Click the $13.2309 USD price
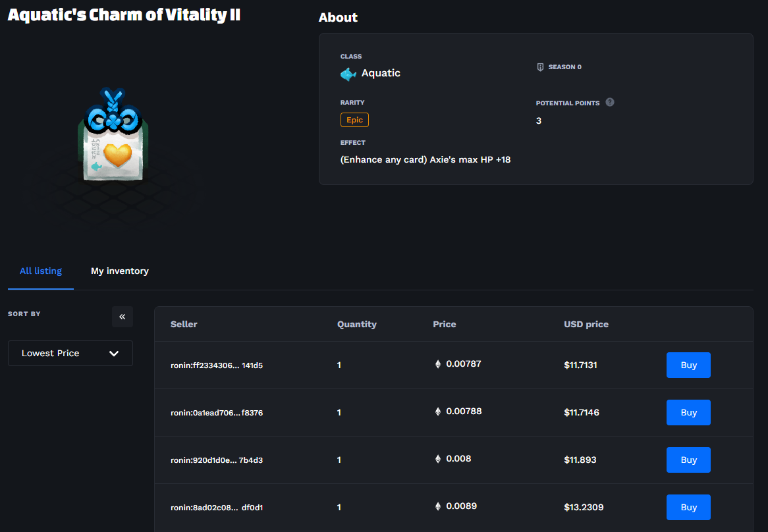 [x=584, y=508]
